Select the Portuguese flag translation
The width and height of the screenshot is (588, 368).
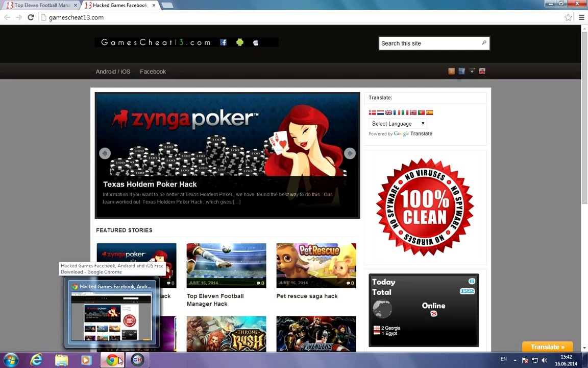click(x=421, y=112)
